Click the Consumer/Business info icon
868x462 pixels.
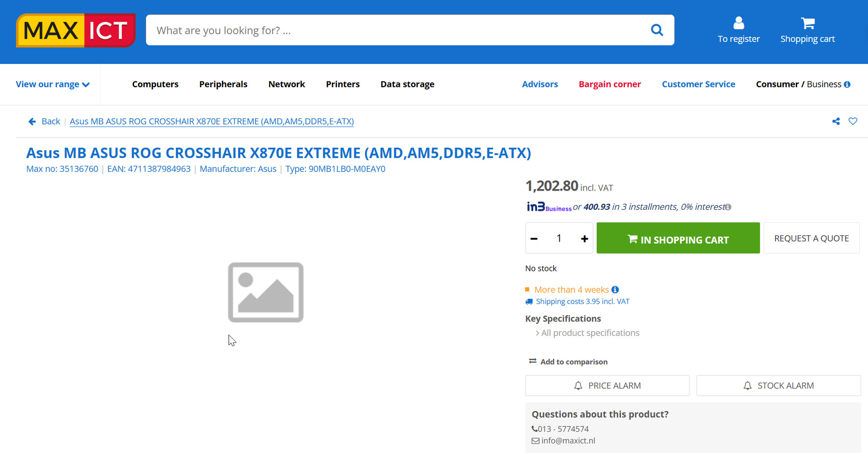point(847,84)
